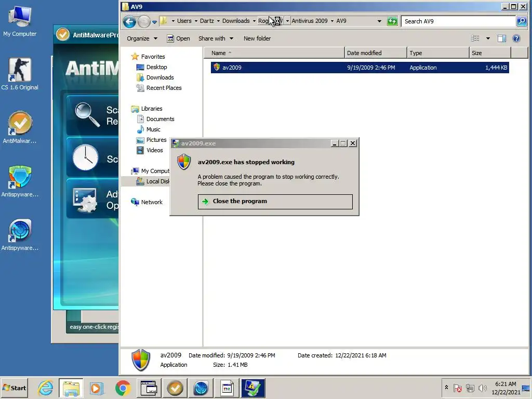This screenshot has width=532, height=399.
Task: Open the Share with menu
Action: click(x=216, y=38)
